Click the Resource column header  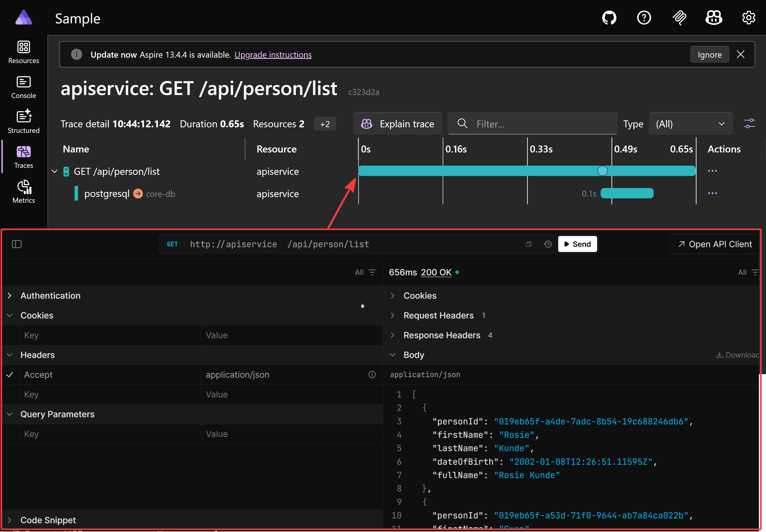[x=276, y=149]
